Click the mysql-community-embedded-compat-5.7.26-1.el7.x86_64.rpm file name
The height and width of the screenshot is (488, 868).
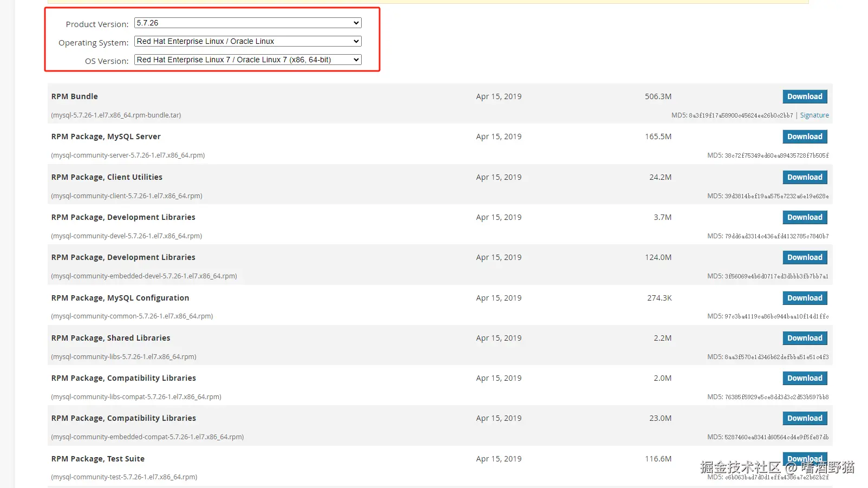(147, 437)
